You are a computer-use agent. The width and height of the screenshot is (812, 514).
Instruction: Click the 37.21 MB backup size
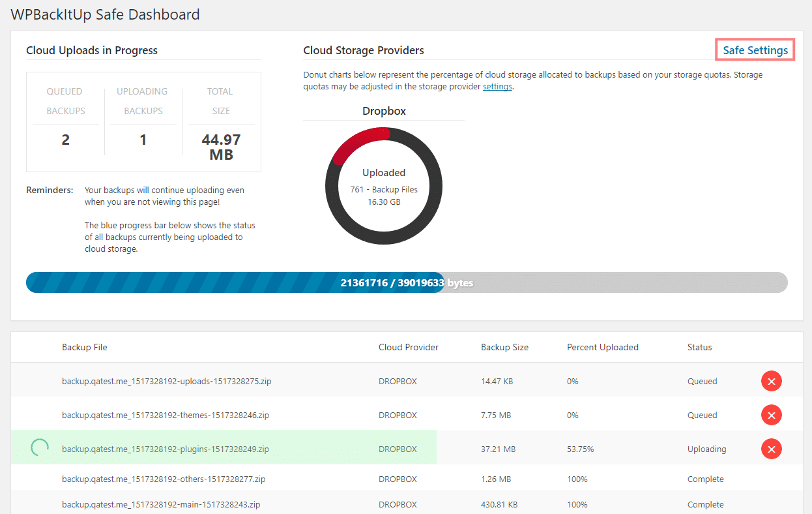[498, 449]
